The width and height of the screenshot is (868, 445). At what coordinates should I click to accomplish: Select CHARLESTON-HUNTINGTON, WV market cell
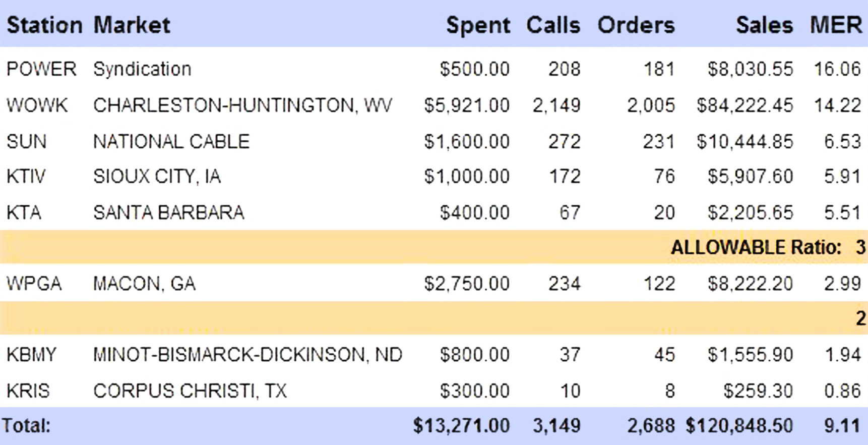pyautogui.click(x=242, y=105)
